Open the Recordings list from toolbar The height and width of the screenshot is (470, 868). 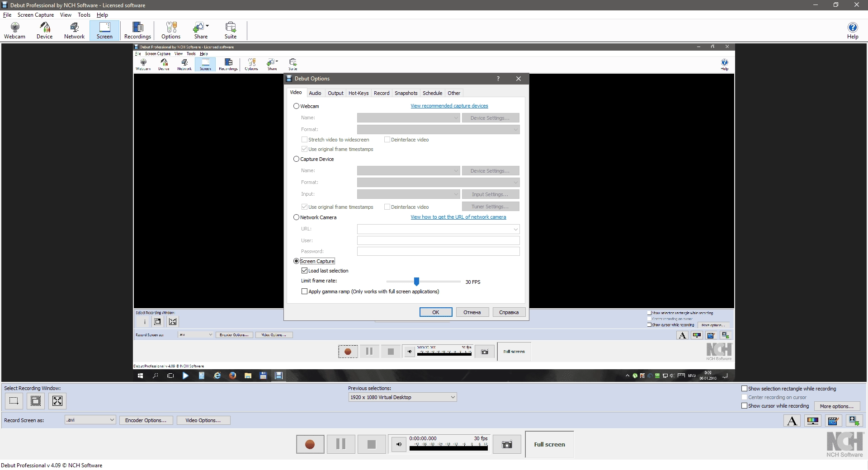pyautogui.click(x=137, y=31)
